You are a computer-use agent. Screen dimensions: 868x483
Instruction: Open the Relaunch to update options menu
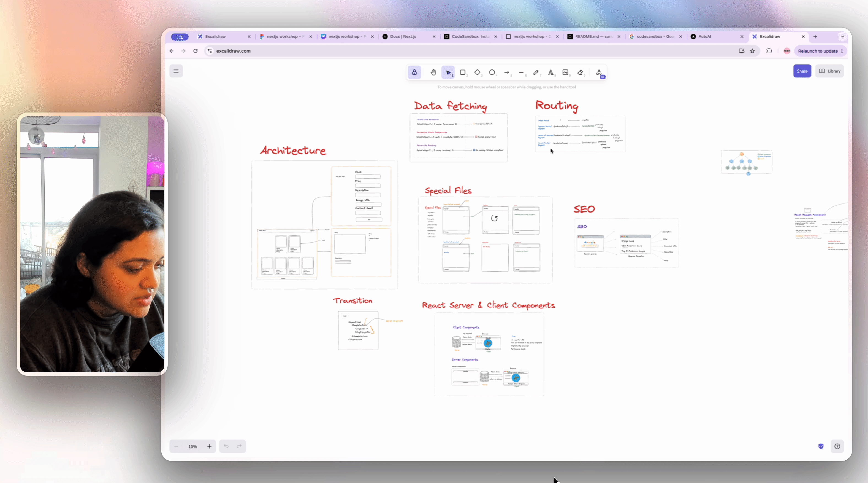[x=842, y=51]
